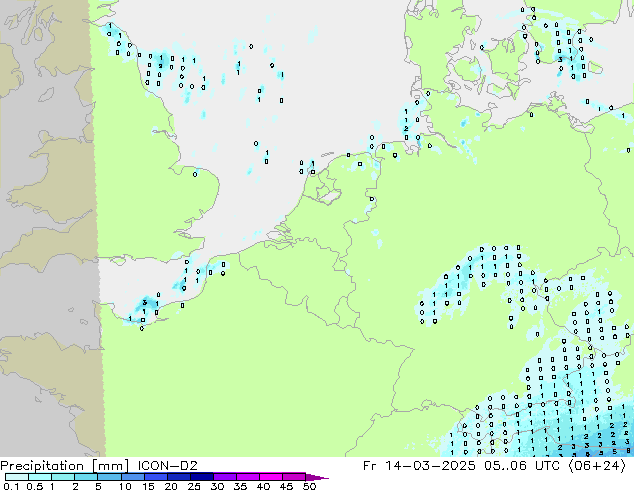The image size is (634, 490).
Task: Choose the 10–15 mm blue legend swatch
Action: click(133, 477)
